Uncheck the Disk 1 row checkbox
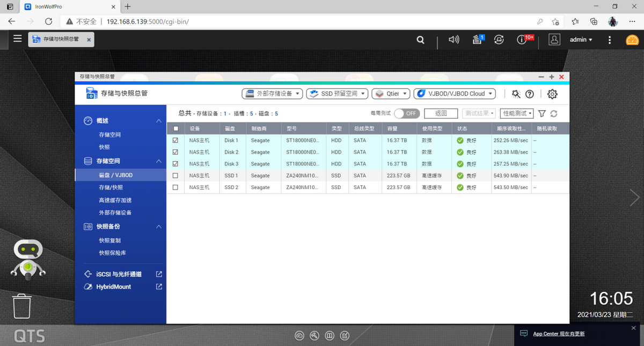Screen dimensions: 644x346 point(175,140)
